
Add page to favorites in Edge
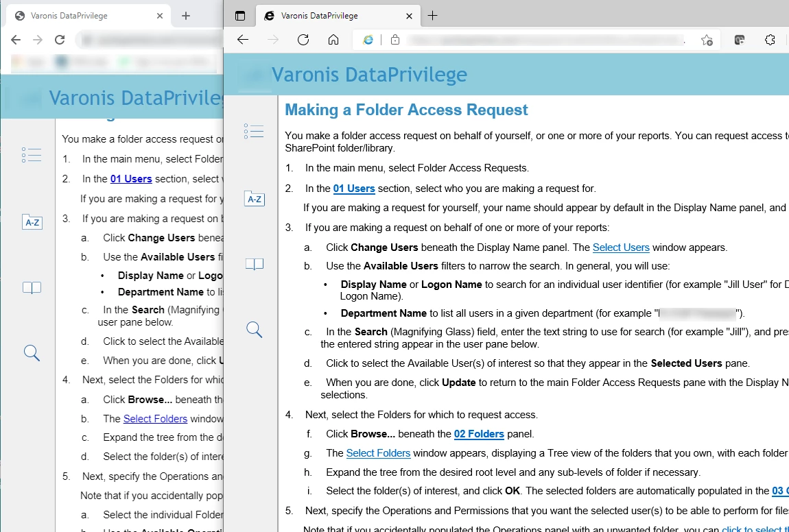pyautogui.click(x=707, y=40)
